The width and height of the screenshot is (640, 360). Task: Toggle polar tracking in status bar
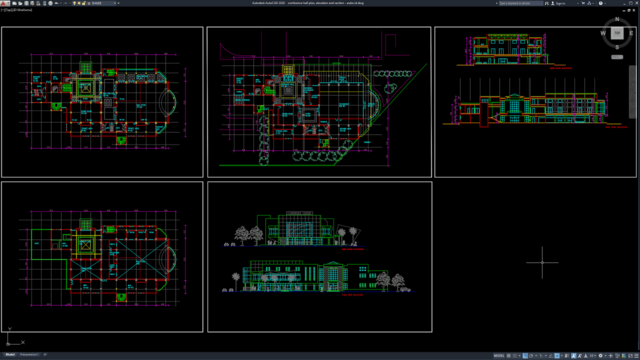pyautogui.click(x=531, y=356)
